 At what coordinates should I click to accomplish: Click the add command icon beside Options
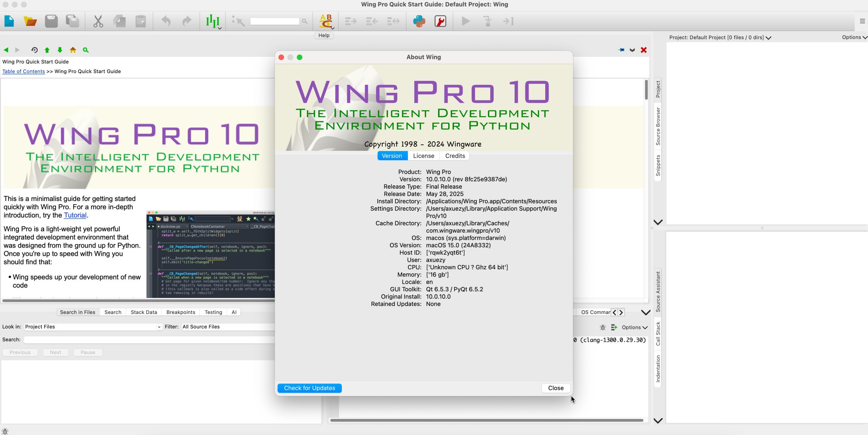click(614, 328)
